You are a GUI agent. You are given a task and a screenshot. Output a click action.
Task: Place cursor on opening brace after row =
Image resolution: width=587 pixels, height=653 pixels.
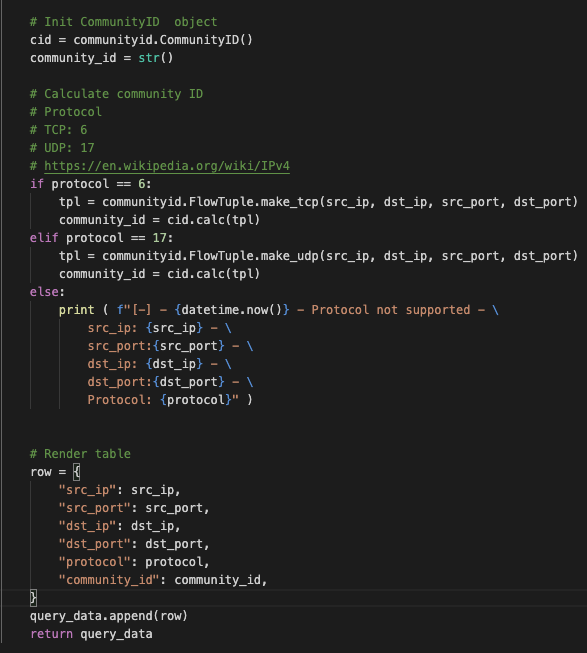76,472
